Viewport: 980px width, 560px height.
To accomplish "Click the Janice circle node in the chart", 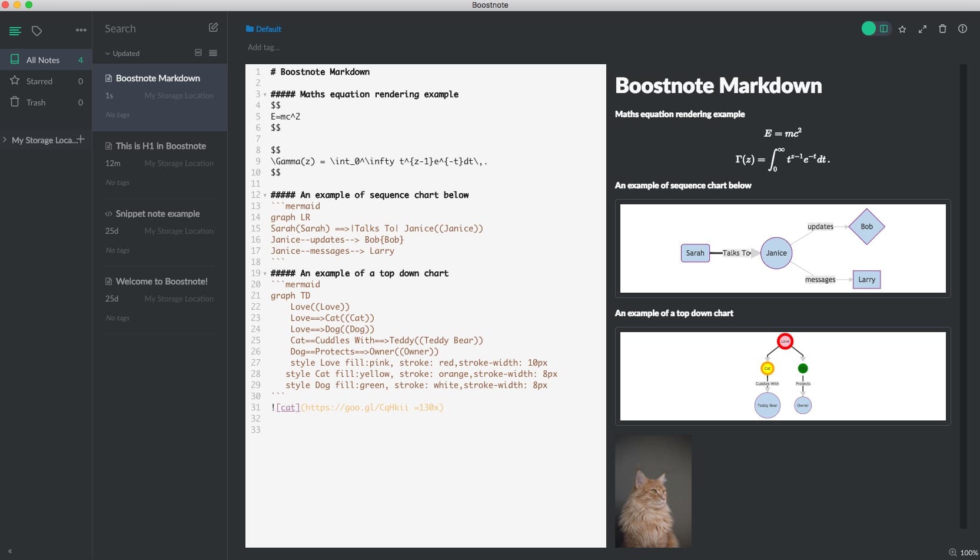I will coord(776,253).
